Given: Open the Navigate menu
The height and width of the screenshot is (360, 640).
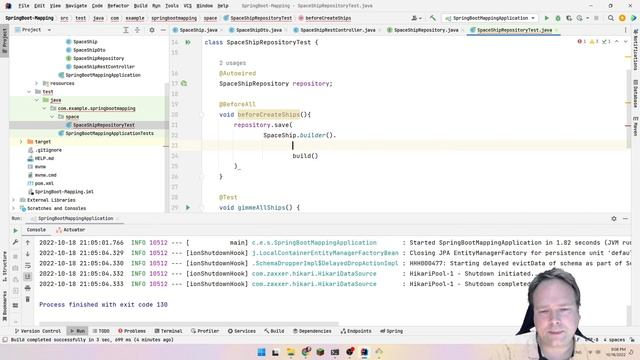Looking at the screenshot, I should pos(76,6).
